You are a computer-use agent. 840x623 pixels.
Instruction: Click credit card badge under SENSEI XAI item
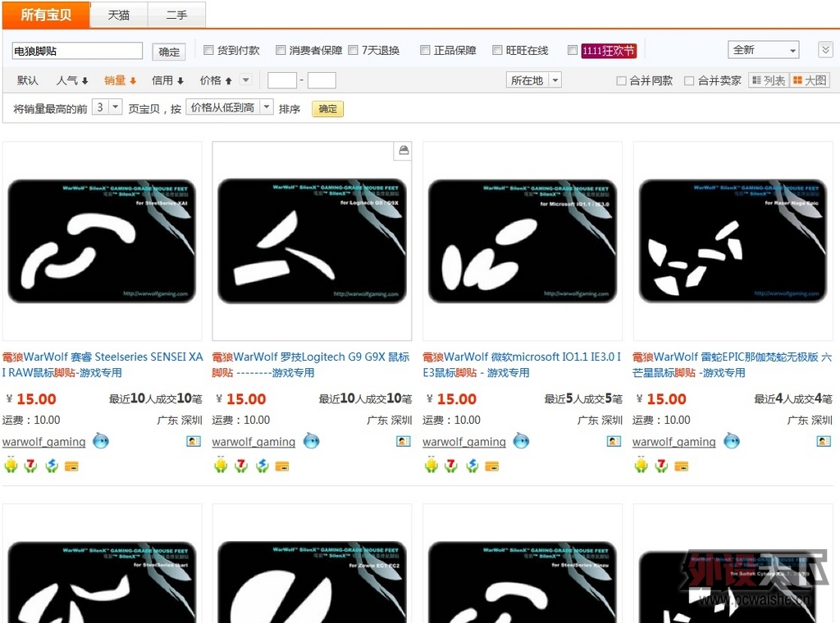(x=71, y=466)
